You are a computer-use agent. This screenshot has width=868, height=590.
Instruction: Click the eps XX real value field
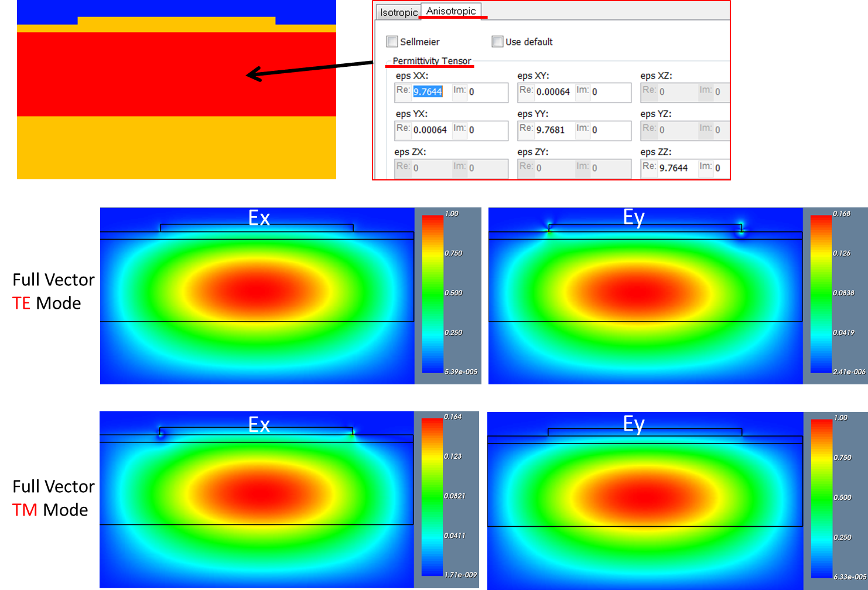point(431,92)
